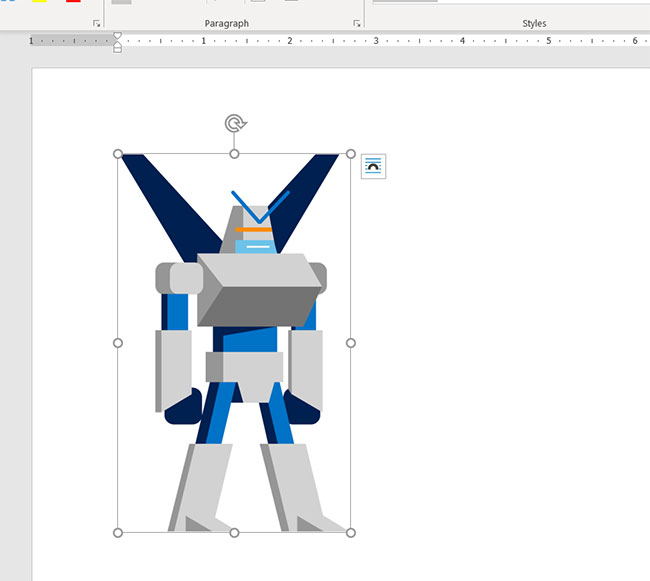Click the top-left sizing handle of the picture
The height and width of the screenshot is (581, 650).
[118, 154]
